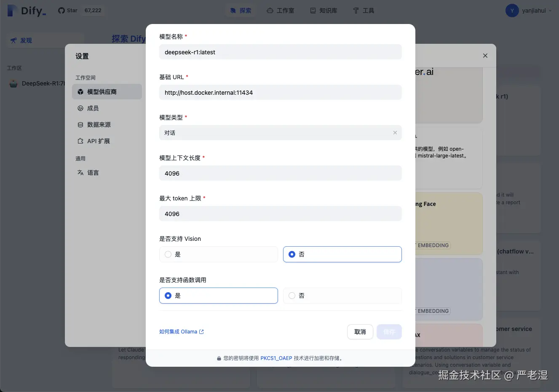
Task: Open 语言 settings section
Action: click(x=107, y=173)
